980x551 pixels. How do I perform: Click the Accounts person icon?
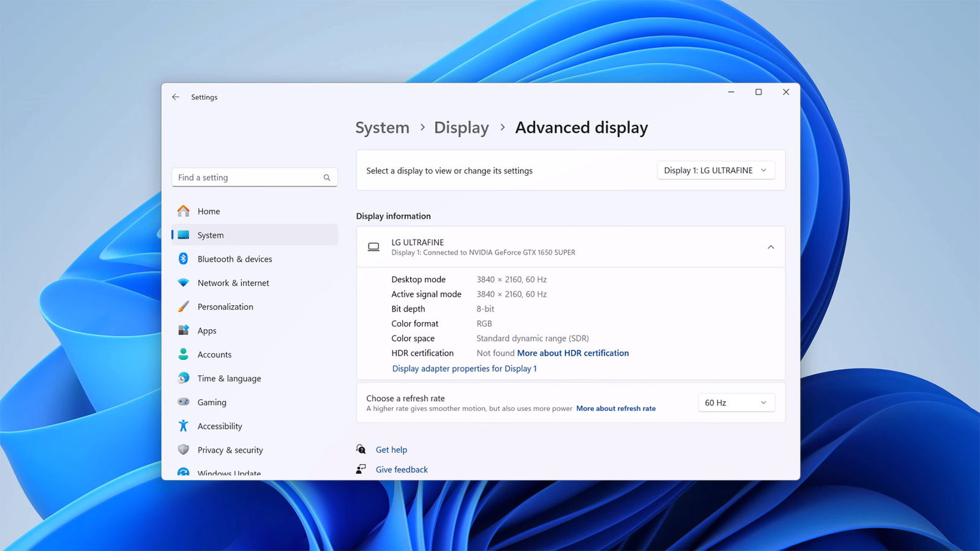pos(183,354)
